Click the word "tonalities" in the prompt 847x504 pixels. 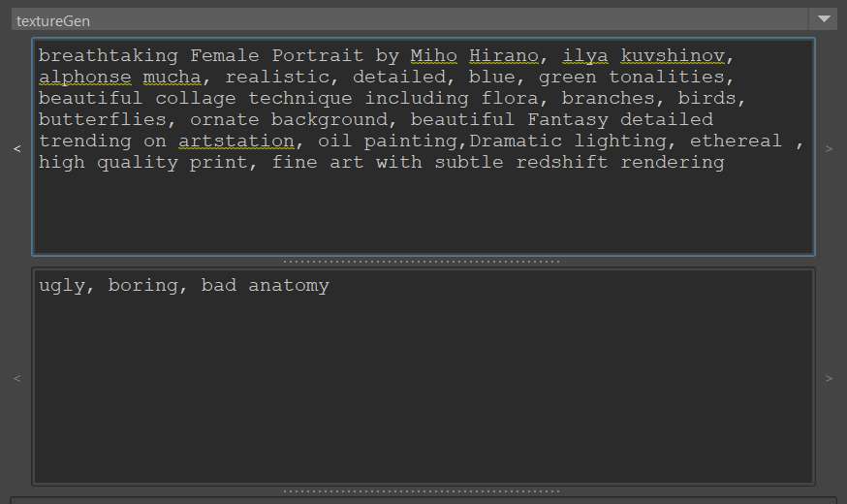coord(667,78)
